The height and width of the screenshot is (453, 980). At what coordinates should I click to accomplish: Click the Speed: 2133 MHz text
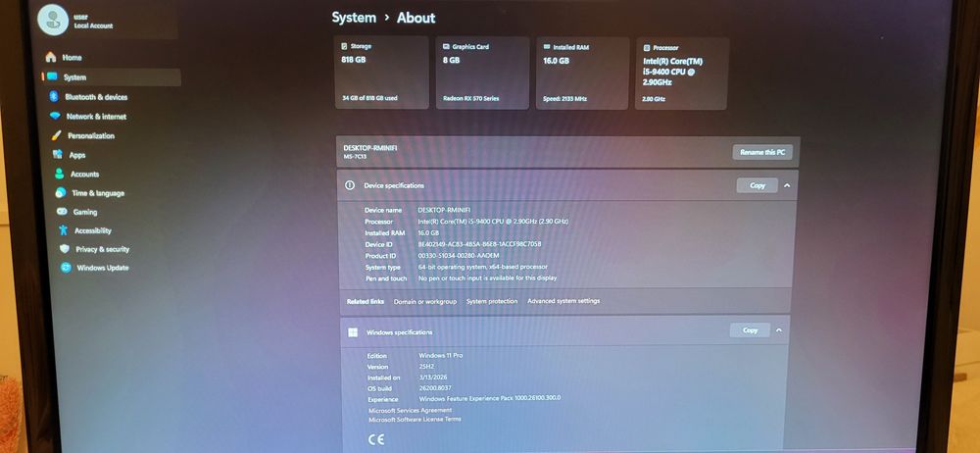565,99
